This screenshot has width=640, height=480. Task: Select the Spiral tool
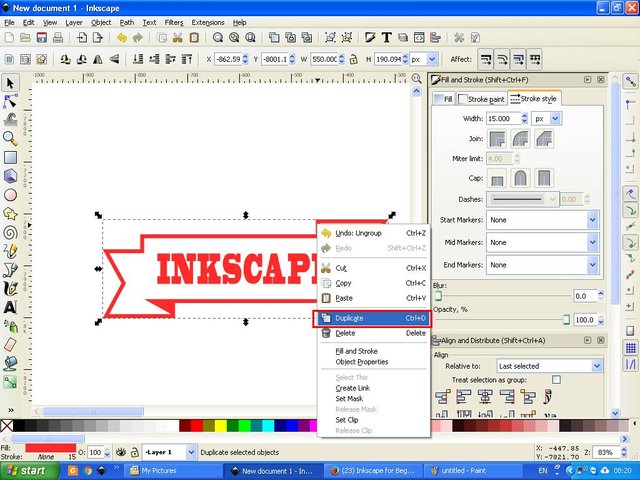[x=10, y=233]
